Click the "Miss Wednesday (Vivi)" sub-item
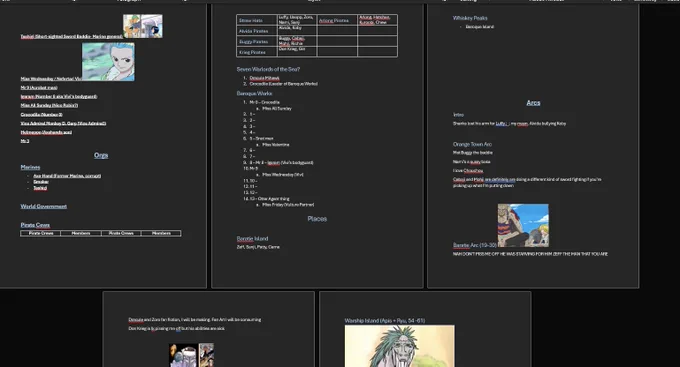 click(283, 174)
